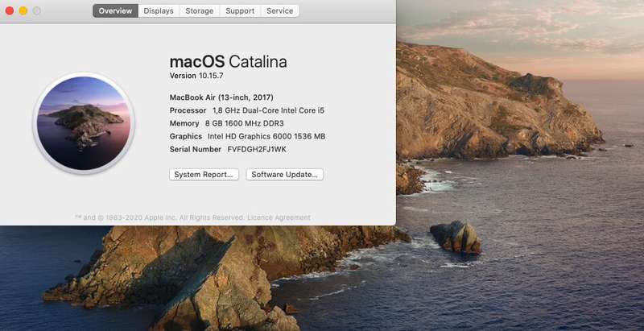Viewport: 644px width, 331px height.
Task: Switch to the Support tab
Action: [240, 11]
